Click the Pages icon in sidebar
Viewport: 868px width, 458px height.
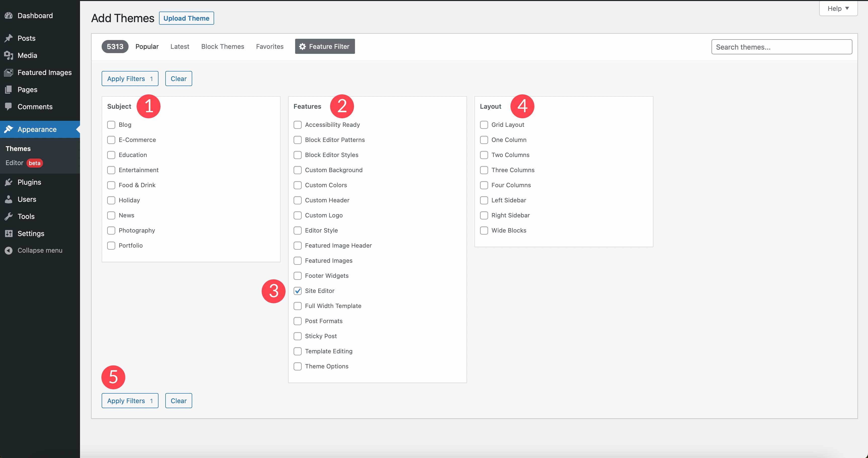[9, 89]
